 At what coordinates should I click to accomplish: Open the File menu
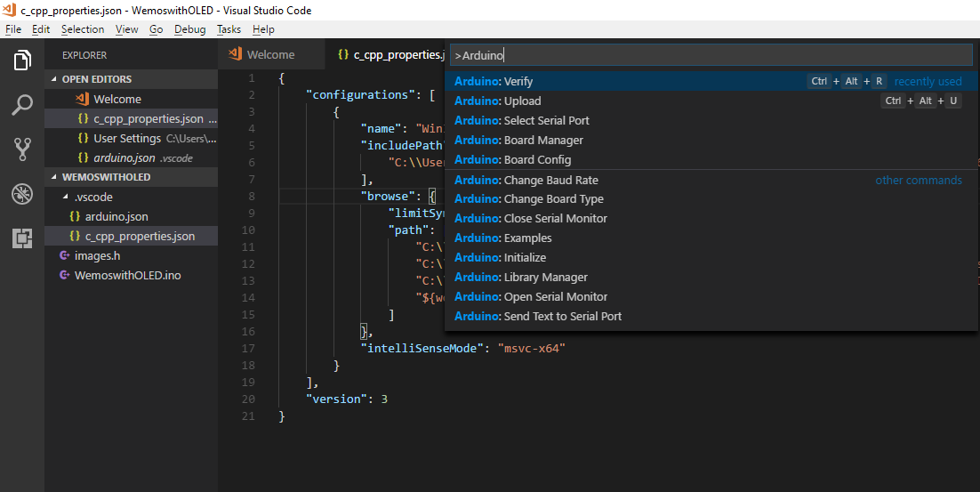pos(13,29)
